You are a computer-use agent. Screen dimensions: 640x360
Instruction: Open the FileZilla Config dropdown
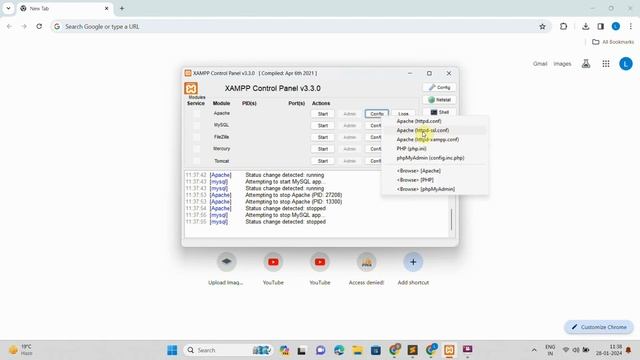point(373,138)
